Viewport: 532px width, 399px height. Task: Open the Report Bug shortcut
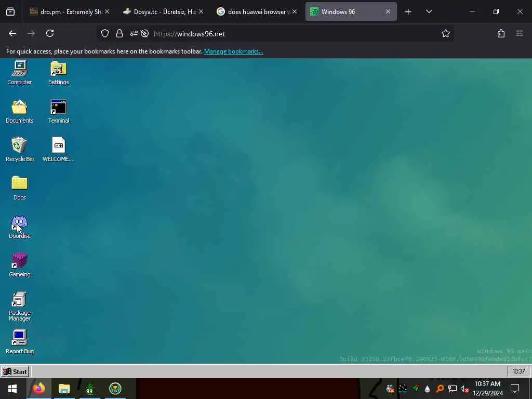[19, 342]
